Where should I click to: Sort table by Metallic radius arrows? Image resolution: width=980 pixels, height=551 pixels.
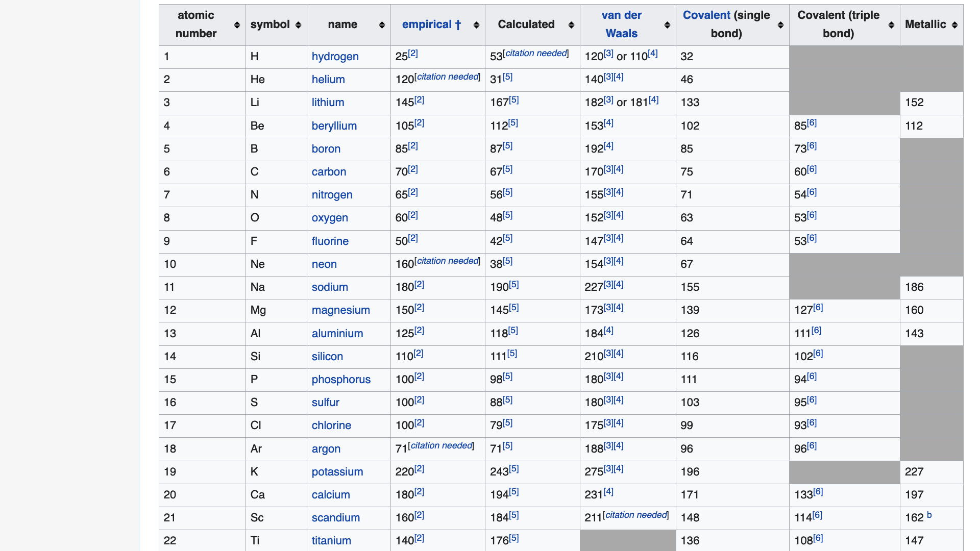pos(954,25)
